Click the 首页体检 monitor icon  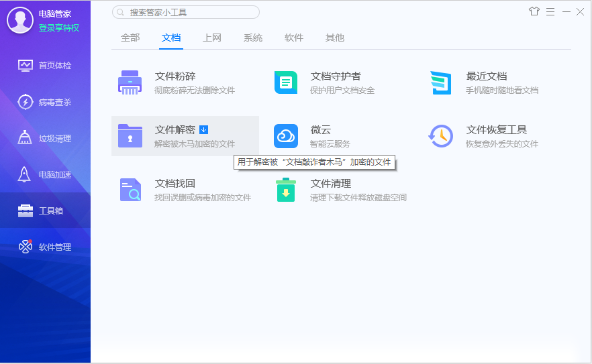tap(26, 66)
